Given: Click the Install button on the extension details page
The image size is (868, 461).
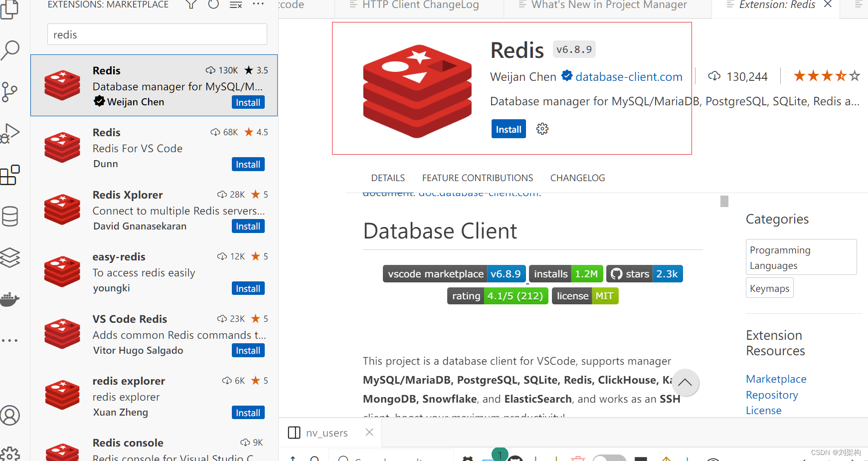Looking at the screenshot, I should pos(509,129).
